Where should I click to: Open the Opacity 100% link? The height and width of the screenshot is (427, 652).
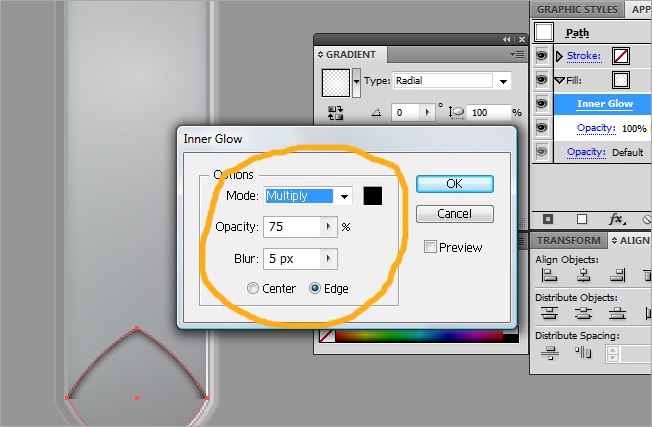(596, 128)
